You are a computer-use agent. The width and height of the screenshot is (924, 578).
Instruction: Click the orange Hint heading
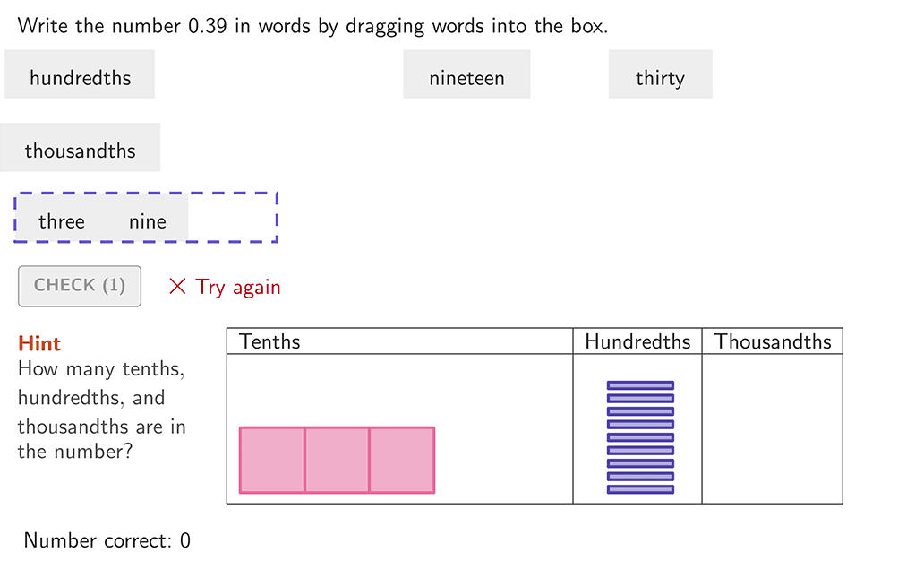[39, 343]
